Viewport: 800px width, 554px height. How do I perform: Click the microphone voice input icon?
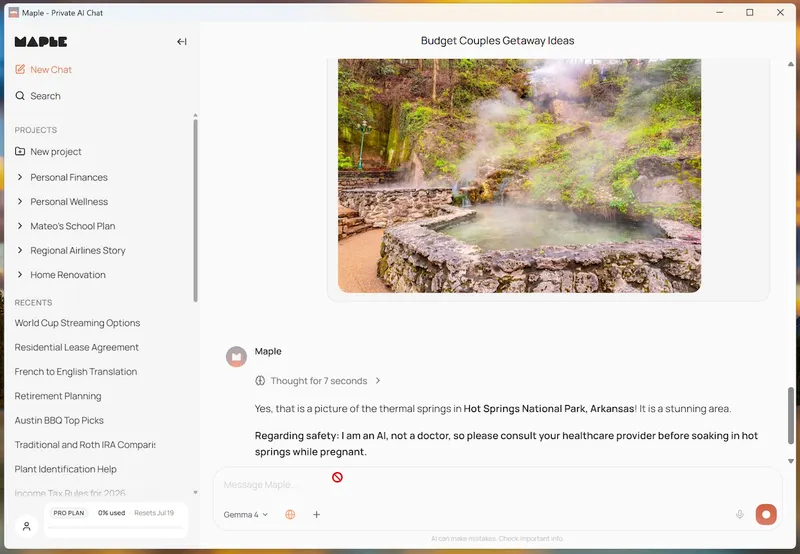tap(739, 515)
